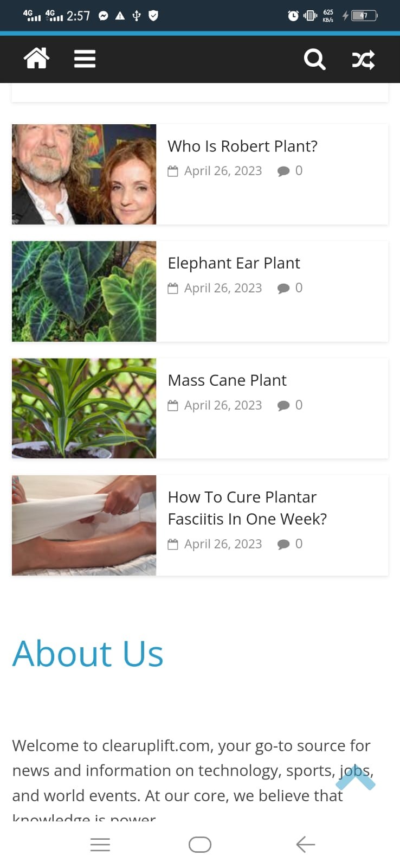Click comment bubble on Mass Cane post

coord(283,406)
